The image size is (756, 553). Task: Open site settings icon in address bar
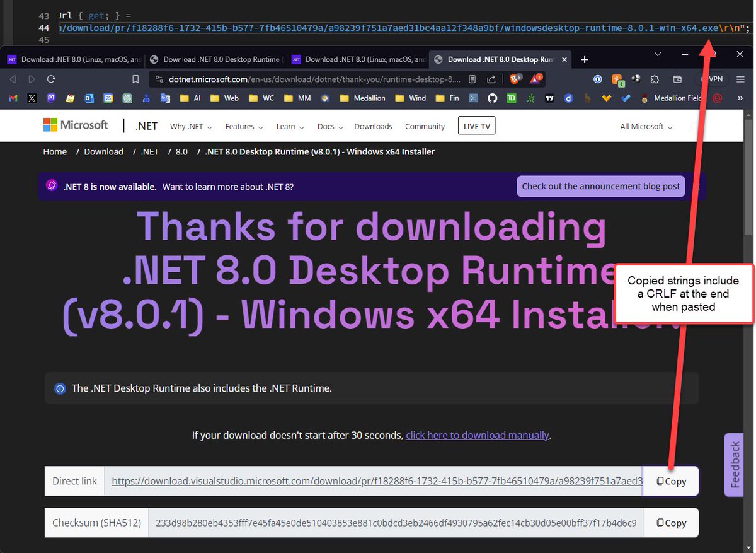click(x=159, y=79)
